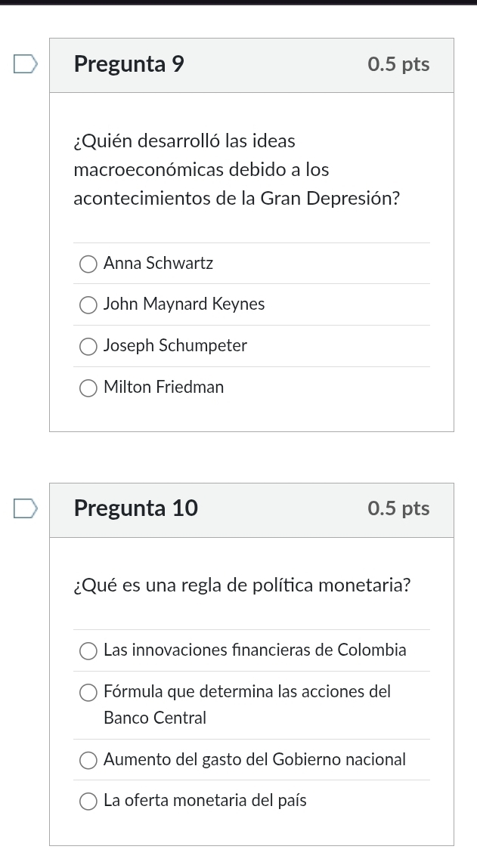Click the "Milton Friedman" answer text

(x=164, y=388)
